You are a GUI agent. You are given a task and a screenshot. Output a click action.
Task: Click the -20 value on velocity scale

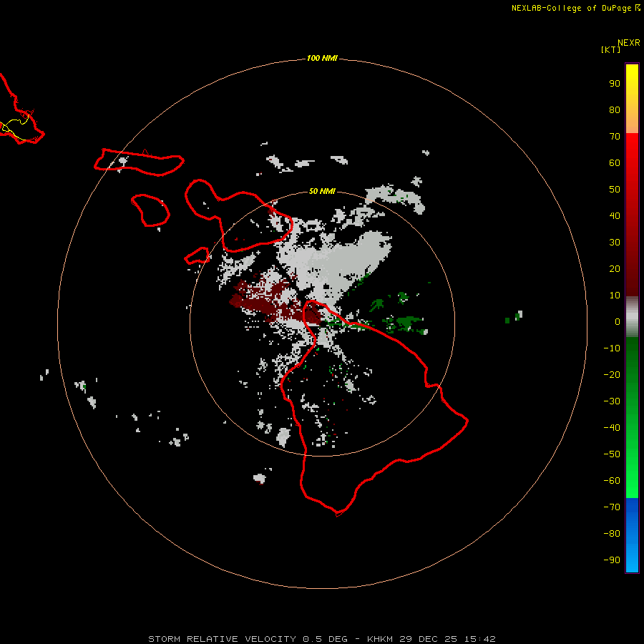point(612,374)
